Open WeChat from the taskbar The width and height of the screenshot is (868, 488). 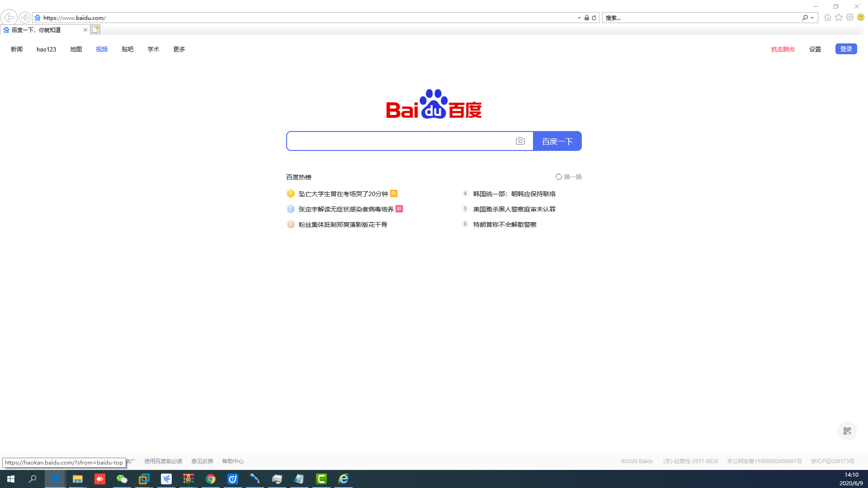coord(122,479)
